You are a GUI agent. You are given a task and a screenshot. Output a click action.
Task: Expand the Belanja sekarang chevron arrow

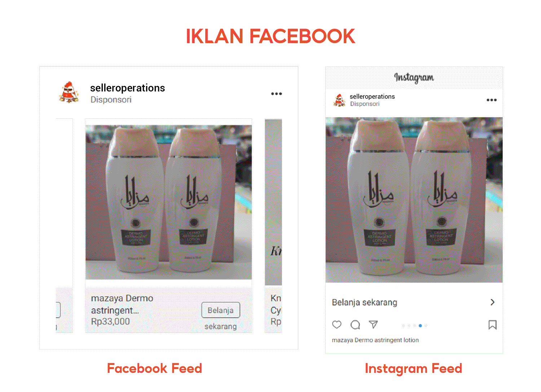493,302
